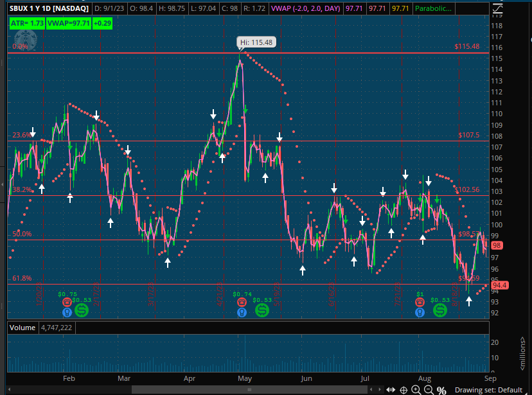Click the L: 97.04 low price readout
This screenshot has height=395, width=532.
point(203,8)
